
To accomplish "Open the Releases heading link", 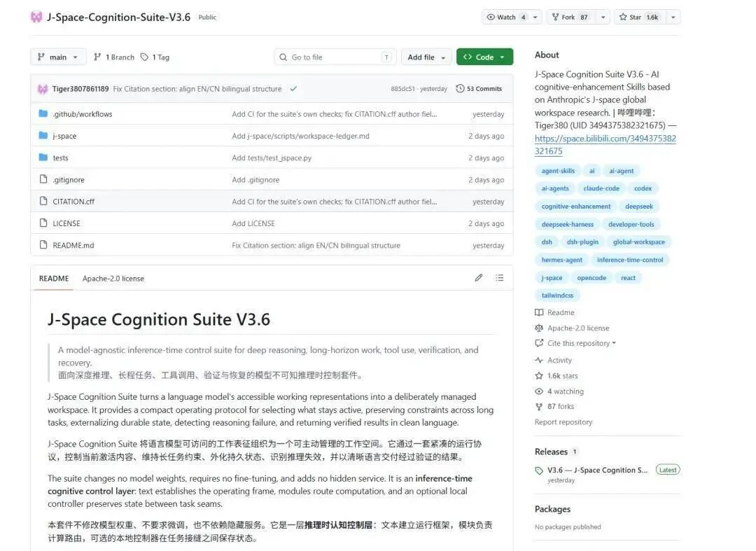I will point(551,452).
